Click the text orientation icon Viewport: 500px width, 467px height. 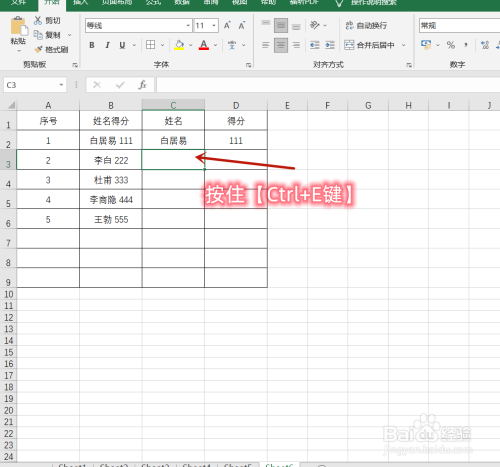[x=315, y=25]
